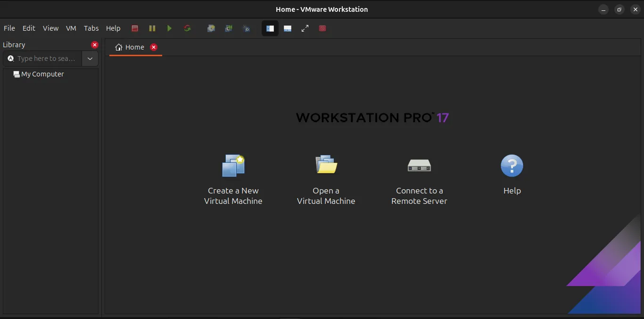Close the Home tab
The height and width of the screenshot is (319, 644).
(x=154, y=47)
